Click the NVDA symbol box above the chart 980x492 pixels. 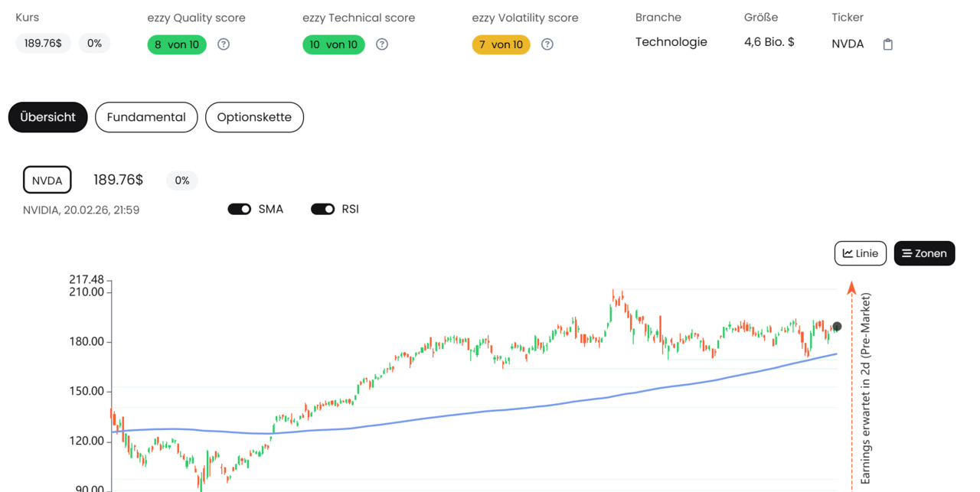[x=47, y=181]
